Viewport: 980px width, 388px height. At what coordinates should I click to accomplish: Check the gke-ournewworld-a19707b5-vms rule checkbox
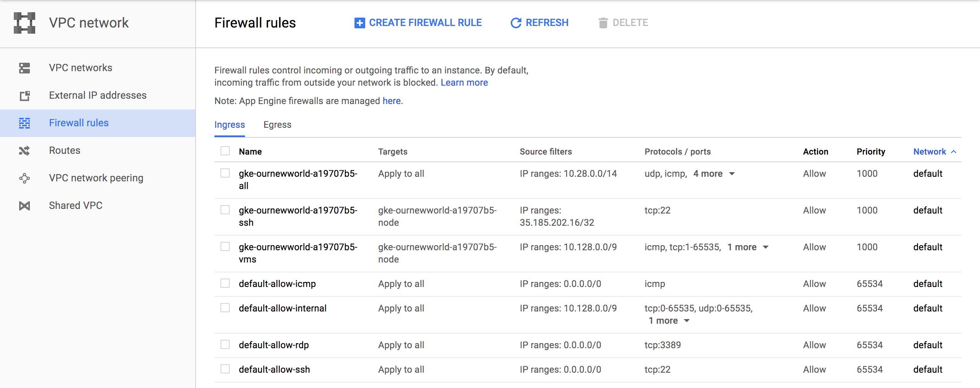coord(225,246)
